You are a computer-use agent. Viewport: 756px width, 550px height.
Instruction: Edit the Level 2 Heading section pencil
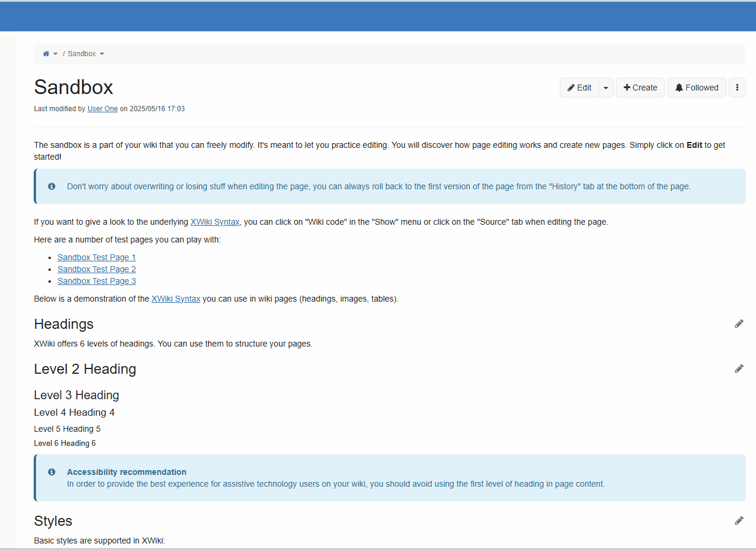click(x=739, y=368)
